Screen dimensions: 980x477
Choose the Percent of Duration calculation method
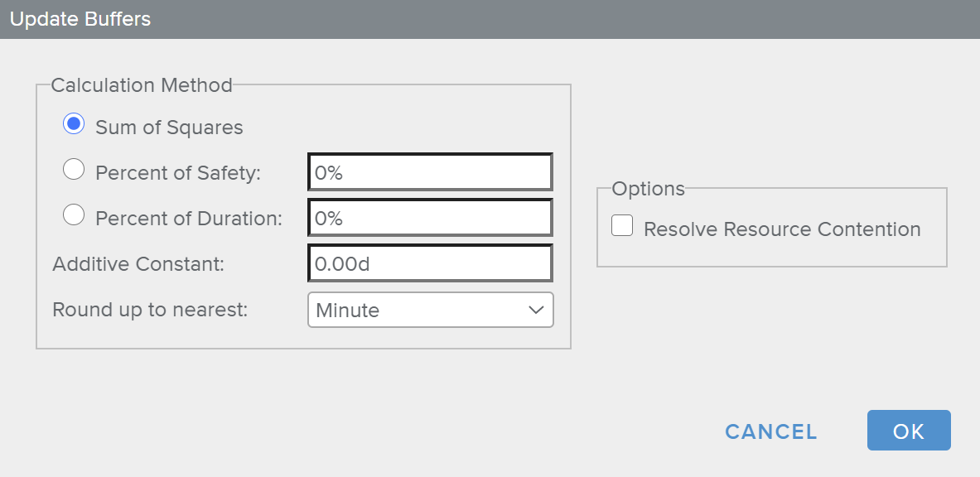coord(74,214)
